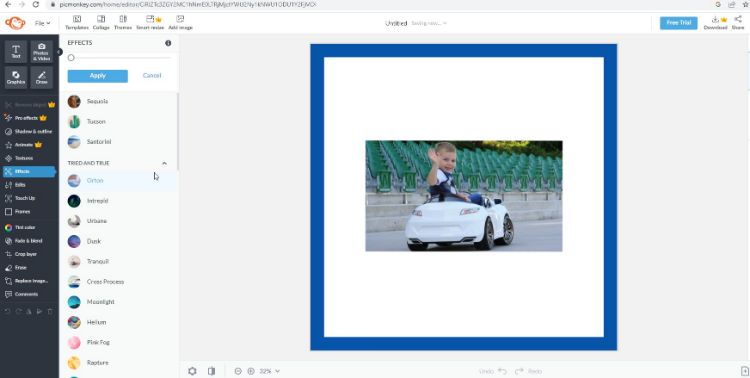Click the effect intensity slider handle
The width and height of the screenshot is (750, 378).
click(71, 58)
